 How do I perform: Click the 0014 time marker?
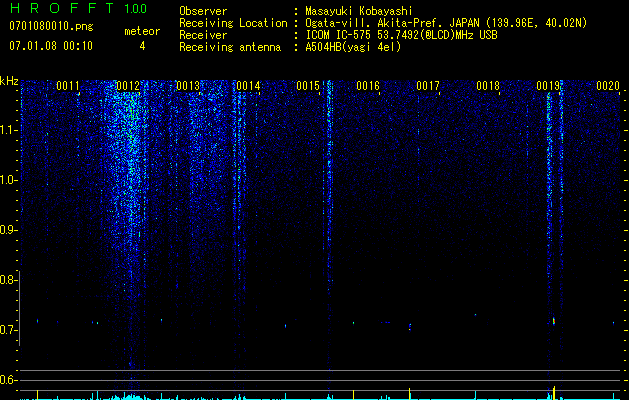248,86
